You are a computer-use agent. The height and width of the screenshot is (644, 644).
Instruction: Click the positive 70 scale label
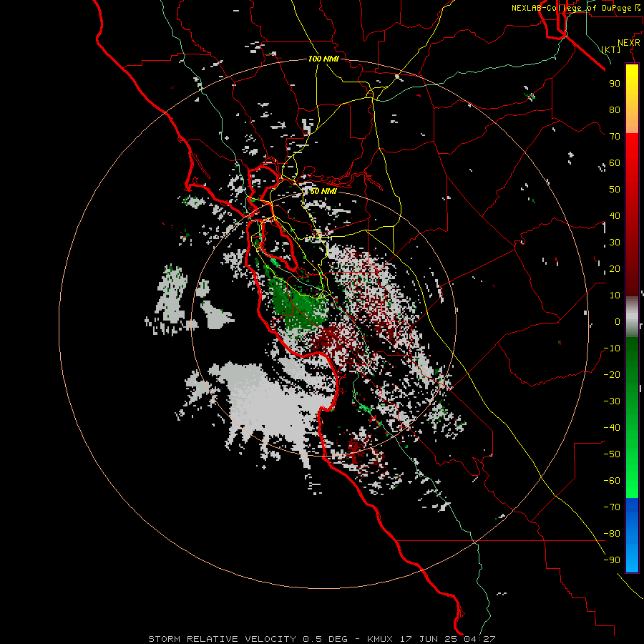pyautogui.click(x=615, y=137)
